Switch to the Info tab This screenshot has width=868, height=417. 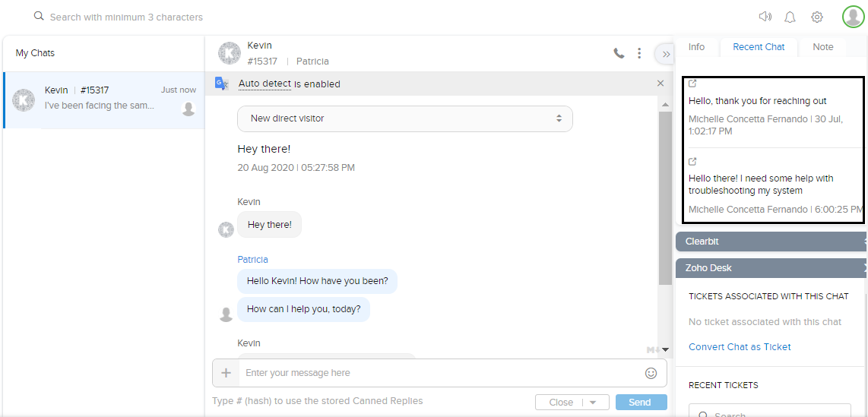pyautogui.click(x=696, y=47)
